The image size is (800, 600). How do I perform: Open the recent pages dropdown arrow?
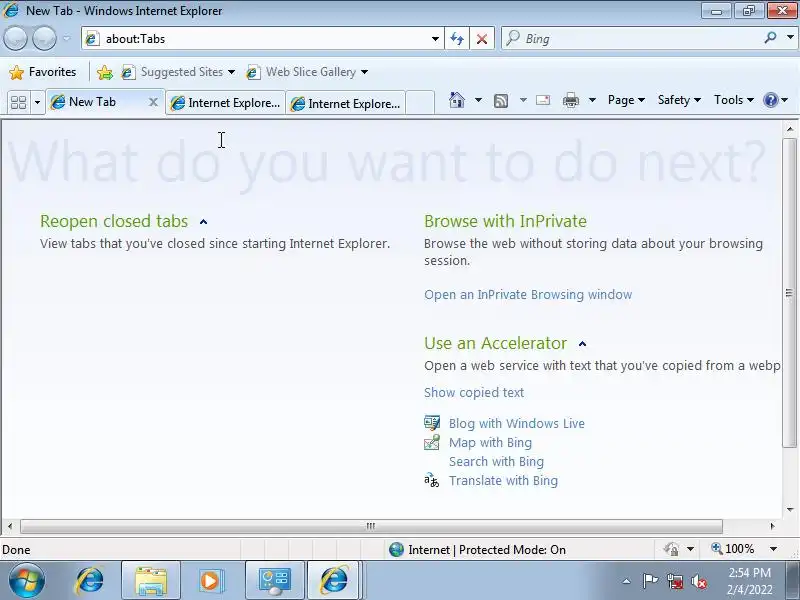67,38
